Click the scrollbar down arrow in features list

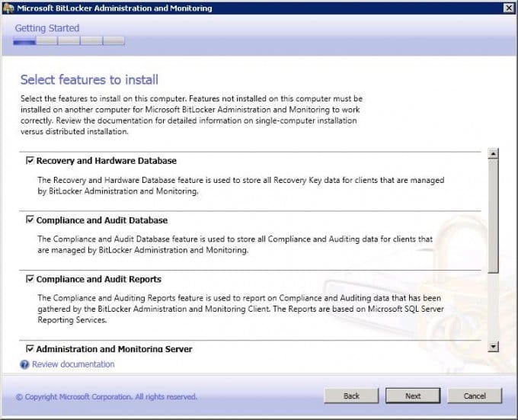coord(493,347)
